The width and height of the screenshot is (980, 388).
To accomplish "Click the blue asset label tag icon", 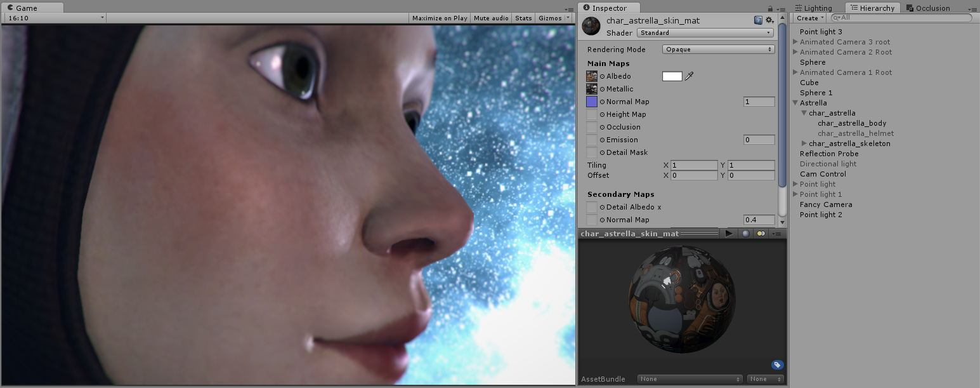I will [x=777, y=365].
